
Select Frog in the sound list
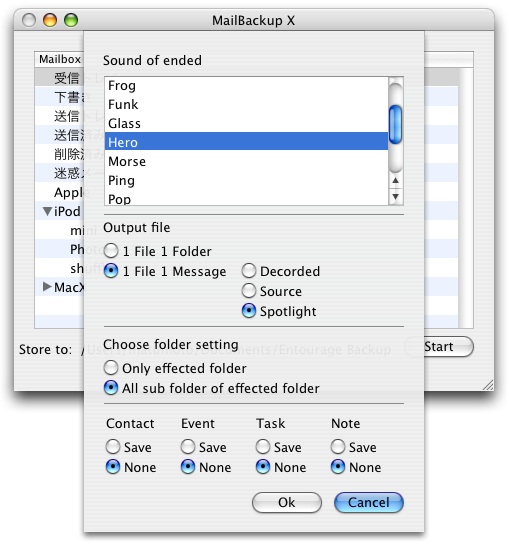click(246, 85)
